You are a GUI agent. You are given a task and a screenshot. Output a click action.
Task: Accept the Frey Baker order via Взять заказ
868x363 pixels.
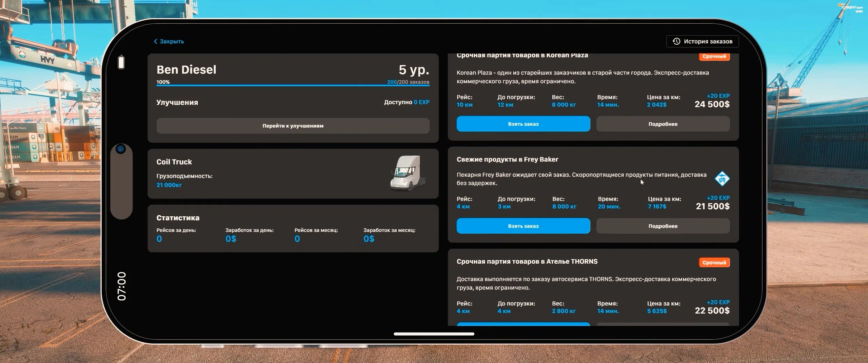tap(523, 226)
